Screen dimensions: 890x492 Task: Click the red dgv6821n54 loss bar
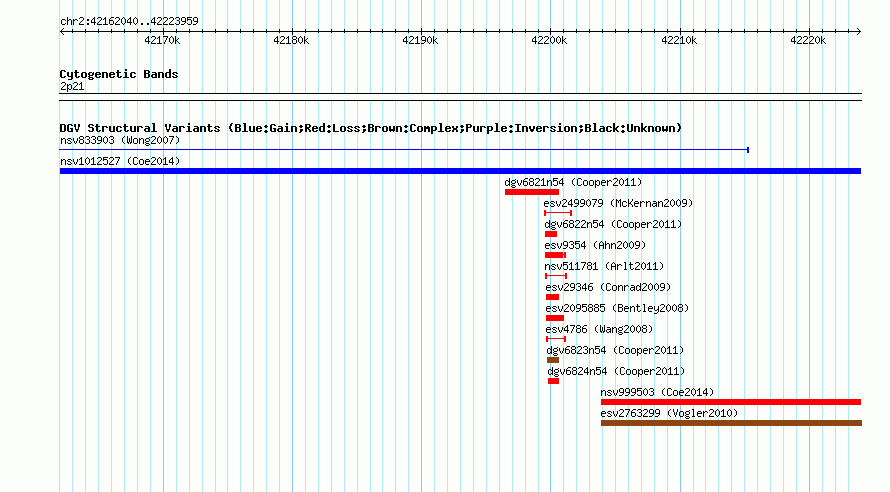click(532, 192)
